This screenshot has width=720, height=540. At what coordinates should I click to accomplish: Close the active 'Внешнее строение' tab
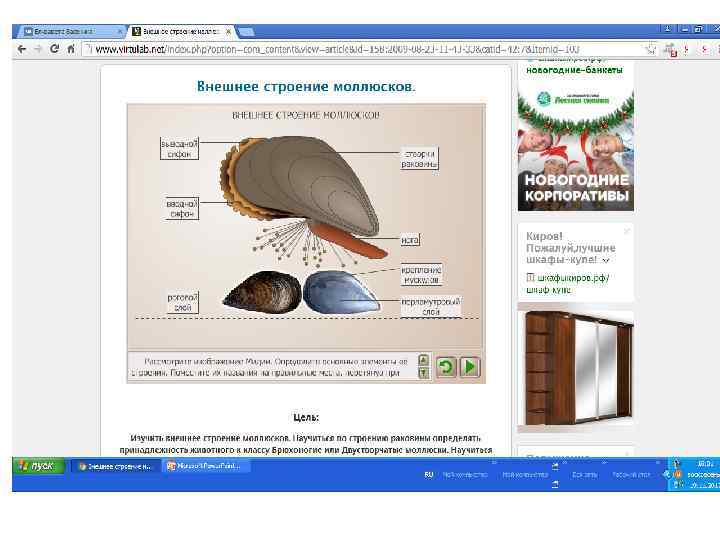(228, 31)
